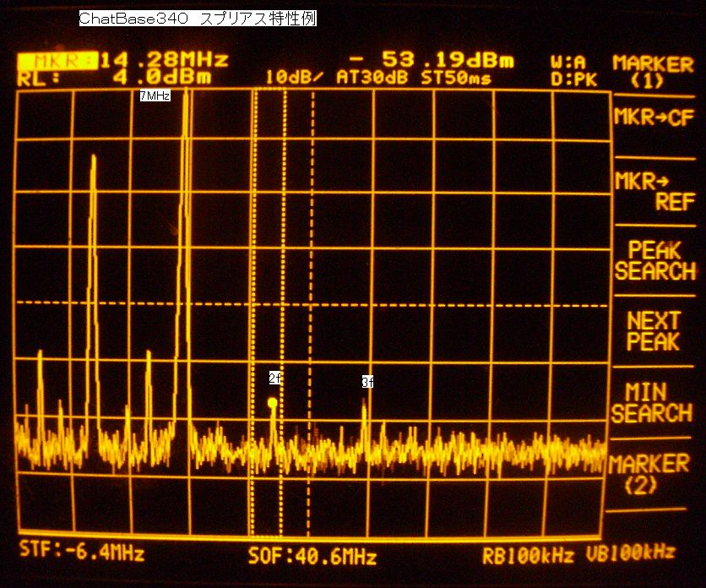Activate the PEAK SEARCH softkey
The height and width of the screenshot is (588, 706).
[655, 260]
